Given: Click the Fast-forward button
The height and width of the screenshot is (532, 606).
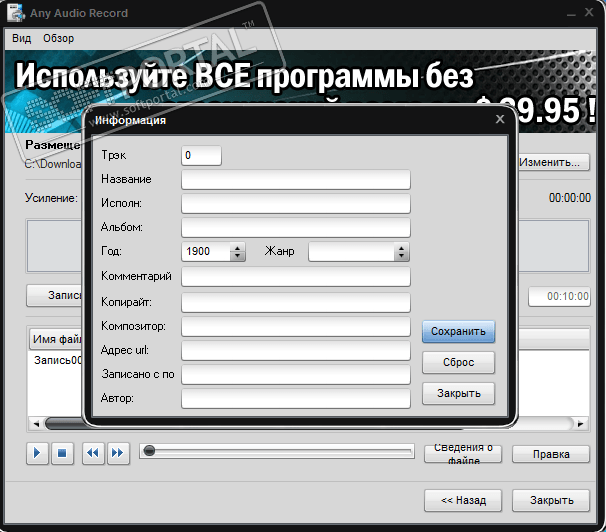Looking at the screenshot, I should (x=117, y=453).
